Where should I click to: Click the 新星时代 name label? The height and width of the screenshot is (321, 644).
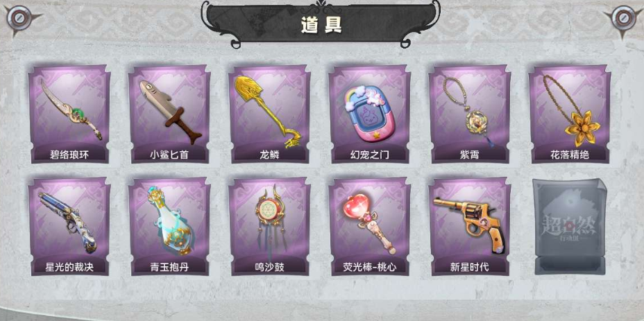tap(469, 267)
